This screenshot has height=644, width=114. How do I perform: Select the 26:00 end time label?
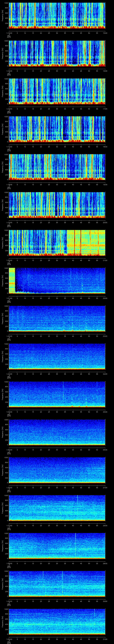coord(105,450)
